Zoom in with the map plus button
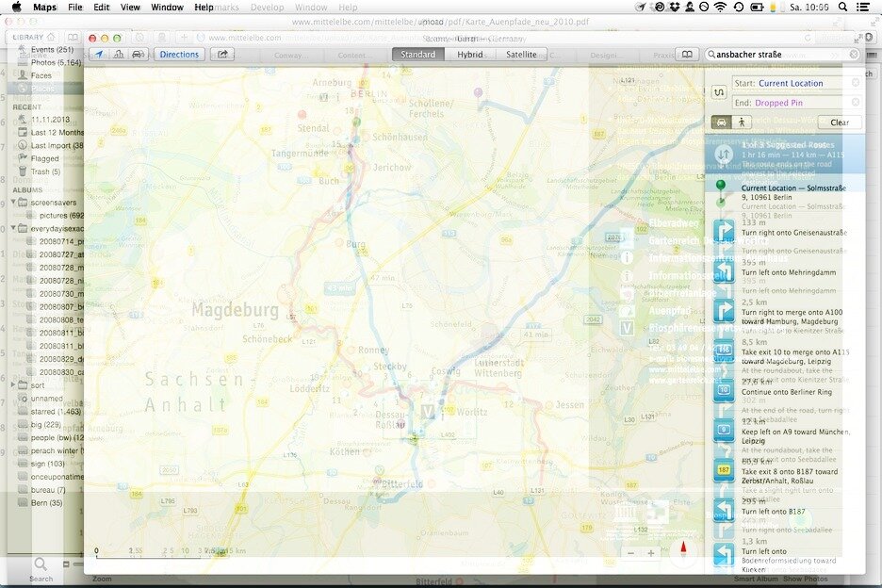 (x=651, y=553)
